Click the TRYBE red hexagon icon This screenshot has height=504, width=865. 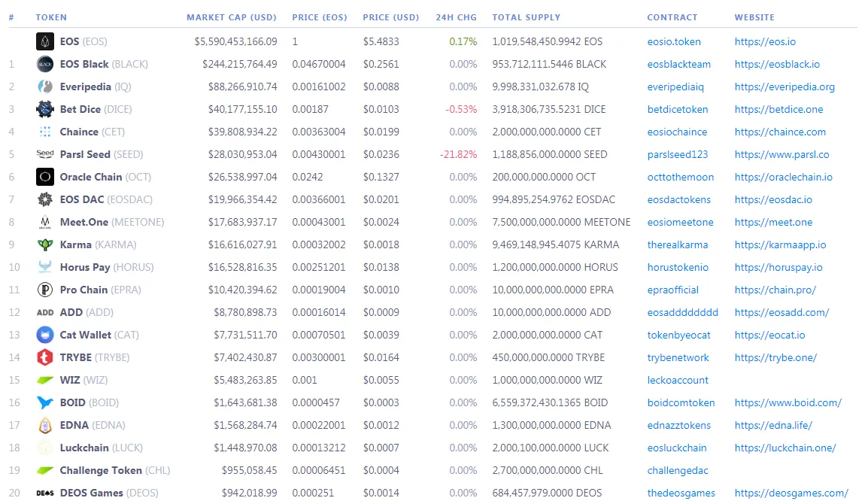coord(44,357)
